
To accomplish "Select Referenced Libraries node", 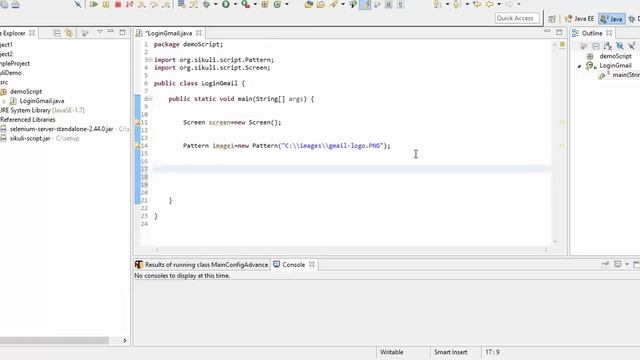I will coord(27,120).
